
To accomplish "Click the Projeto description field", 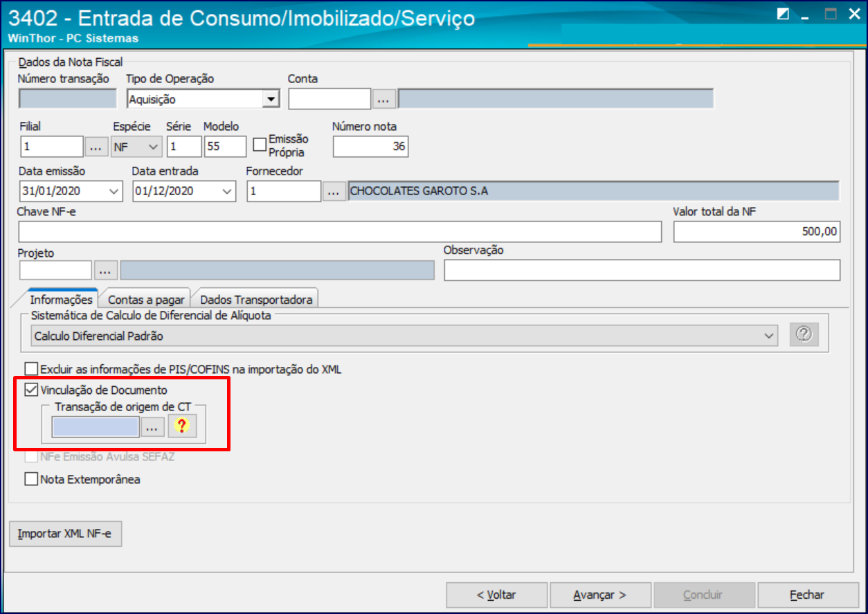I will pyautogui.click(x=278, y=271).
